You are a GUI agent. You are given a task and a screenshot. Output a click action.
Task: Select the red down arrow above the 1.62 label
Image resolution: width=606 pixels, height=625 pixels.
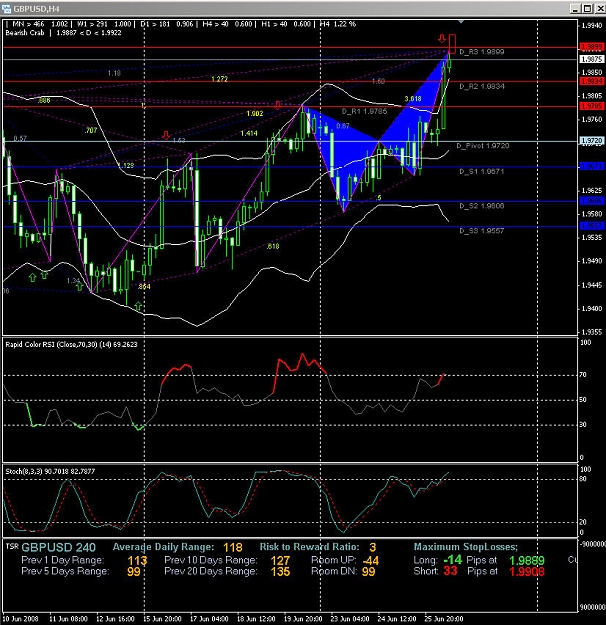tap(166, 135)
